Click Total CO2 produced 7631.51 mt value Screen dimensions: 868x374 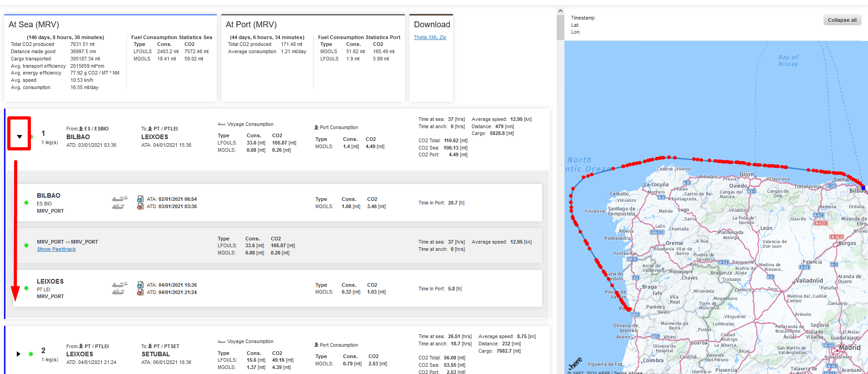coord(82,44)
